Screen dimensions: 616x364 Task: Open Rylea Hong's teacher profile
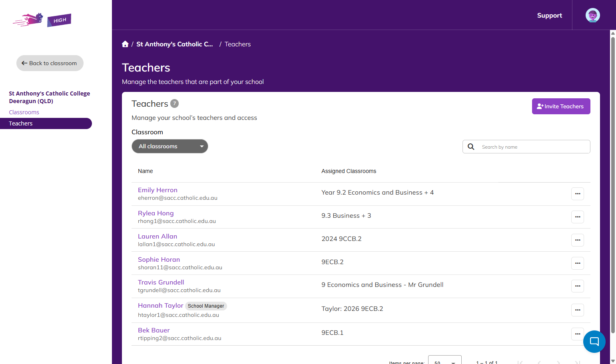[x=156, y=213]
